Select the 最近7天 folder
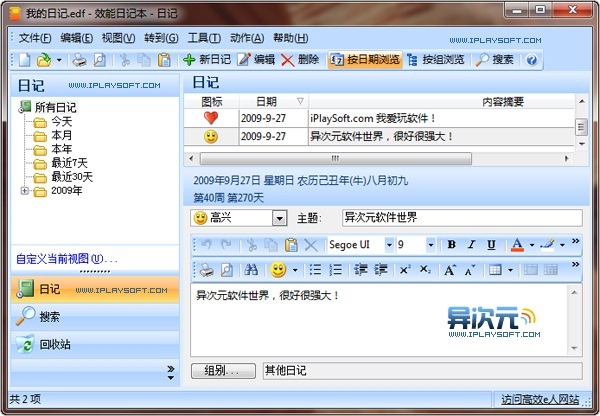 [x=69, y=163]
